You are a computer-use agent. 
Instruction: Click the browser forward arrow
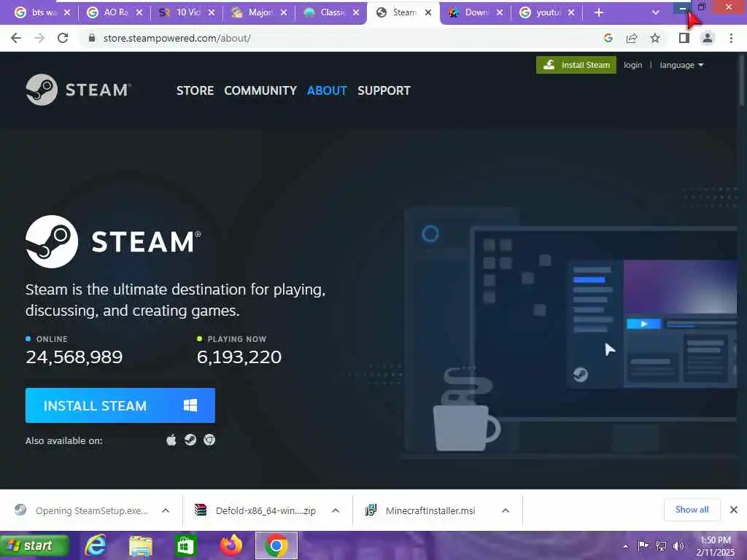(39, 38)
